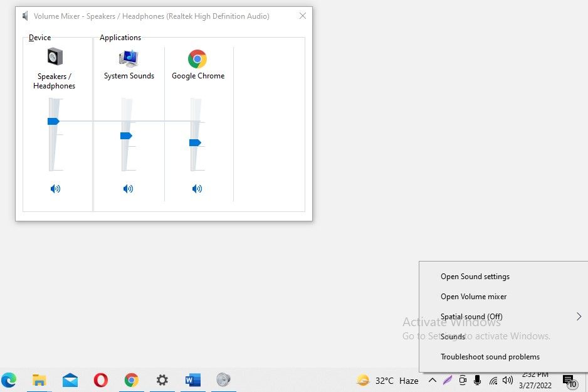
Task: Click the purple feather tray icon
Action: tap(448, 380)
